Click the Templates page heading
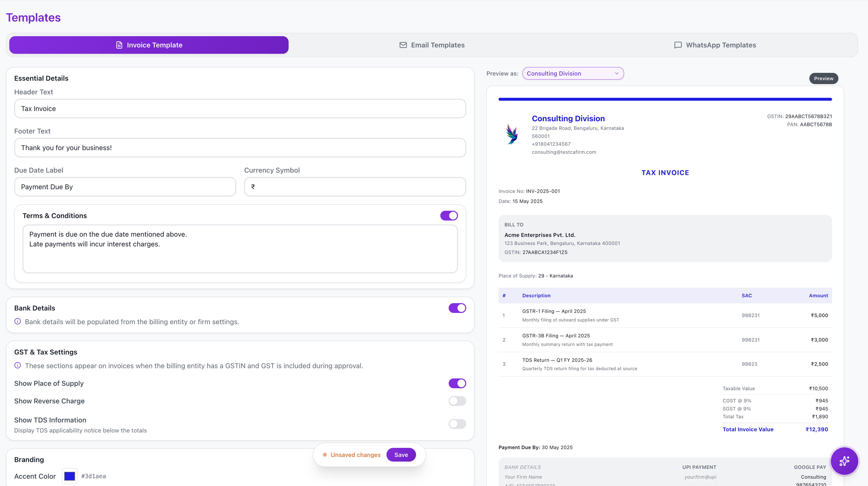Viewport: 868px width, 486px height. tap(33, 18)
